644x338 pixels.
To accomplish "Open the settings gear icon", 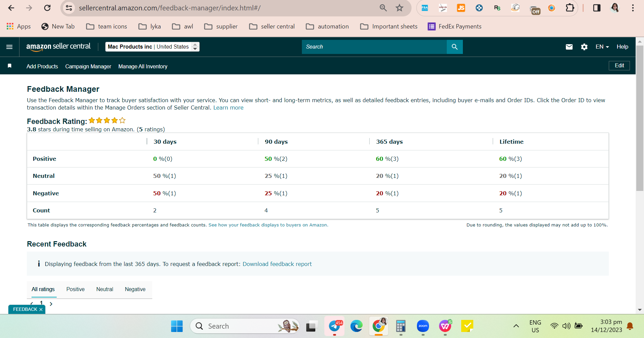I will 584,47.
